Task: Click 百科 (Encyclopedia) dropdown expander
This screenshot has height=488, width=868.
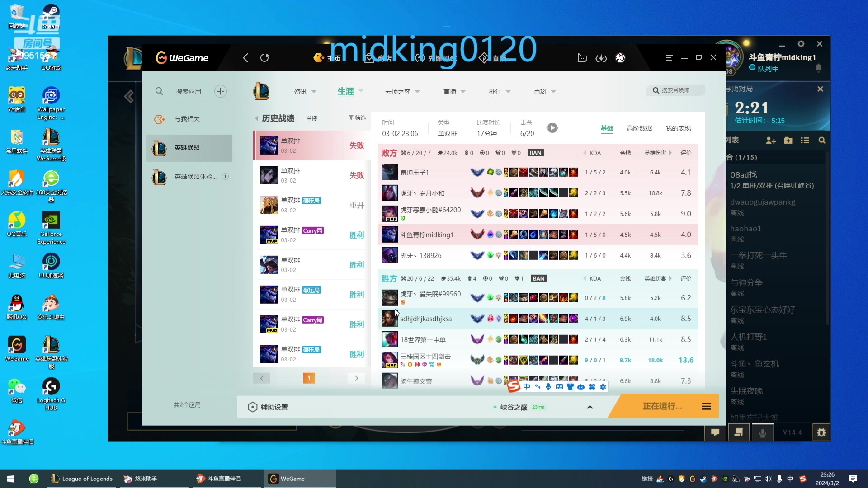Action: (554, 92)
